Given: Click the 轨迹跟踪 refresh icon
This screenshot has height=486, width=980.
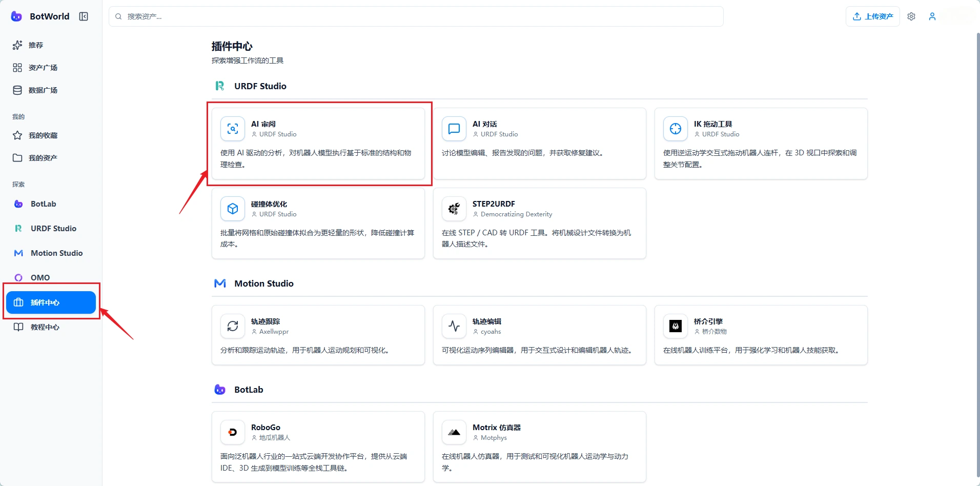Looking at the screenshot, I should pyautogui.click(x=233, y=326).
